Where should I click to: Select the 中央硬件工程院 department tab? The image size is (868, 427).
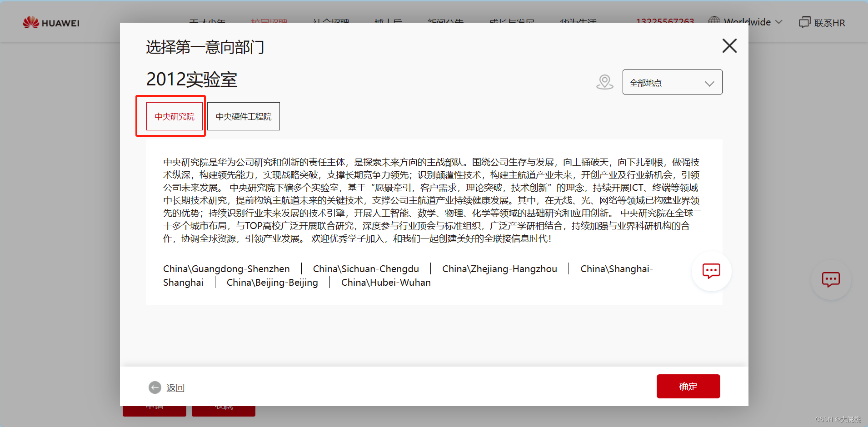coord(244,116)
